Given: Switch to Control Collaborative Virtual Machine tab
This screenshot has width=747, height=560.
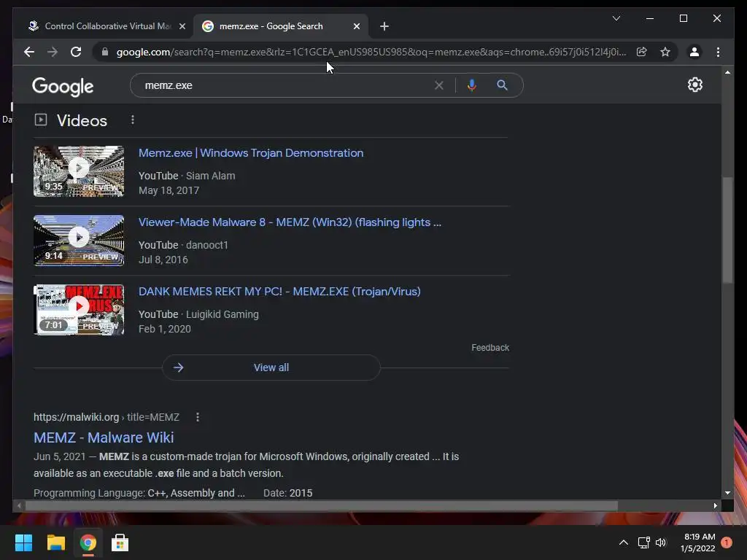Looking at the screenshot, I should coord(101,26).
